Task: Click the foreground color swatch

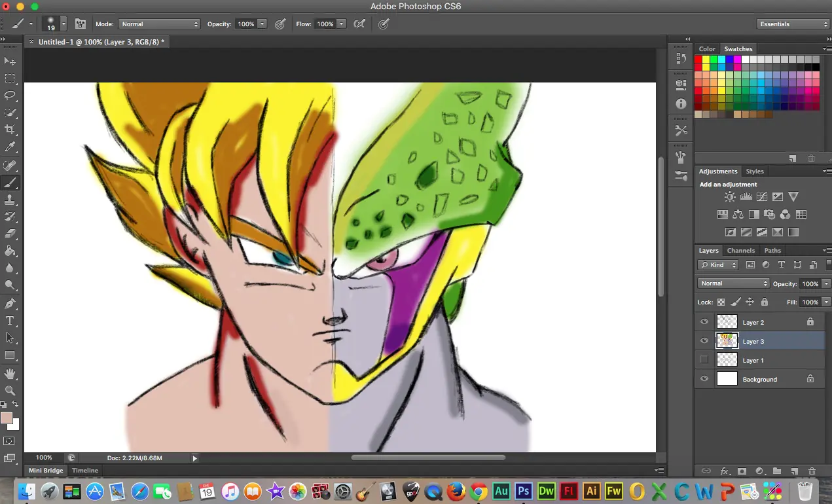Action: point(7,418)
